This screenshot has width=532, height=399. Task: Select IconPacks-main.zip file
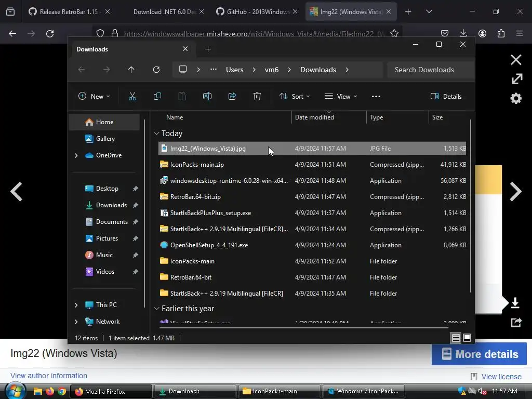pos(312,165)
